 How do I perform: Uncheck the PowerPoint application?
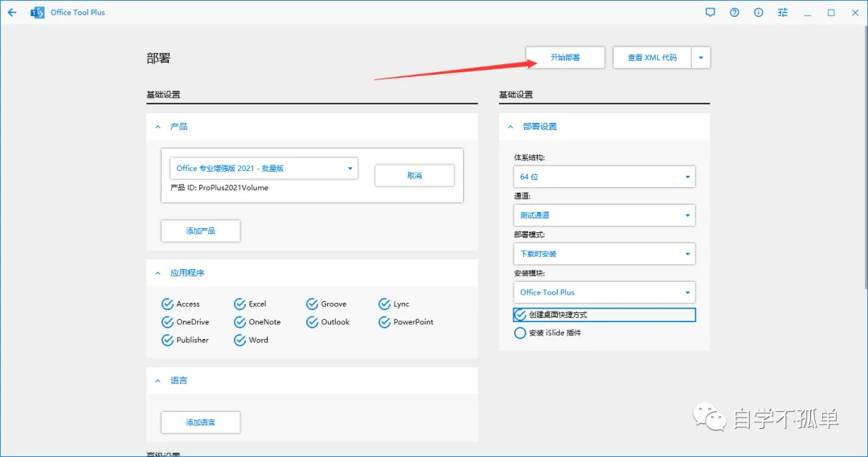(384, 322)
